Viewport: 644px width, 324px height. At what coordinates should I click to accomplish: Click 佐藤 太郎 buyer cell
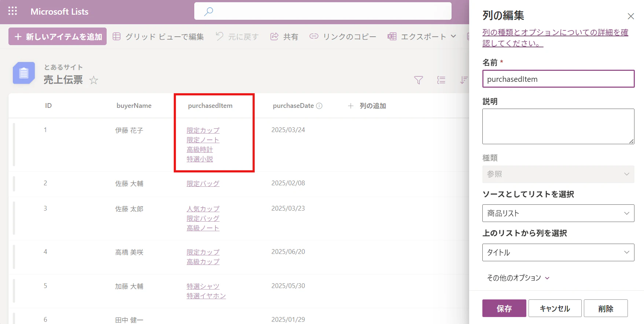coord(129,209)
